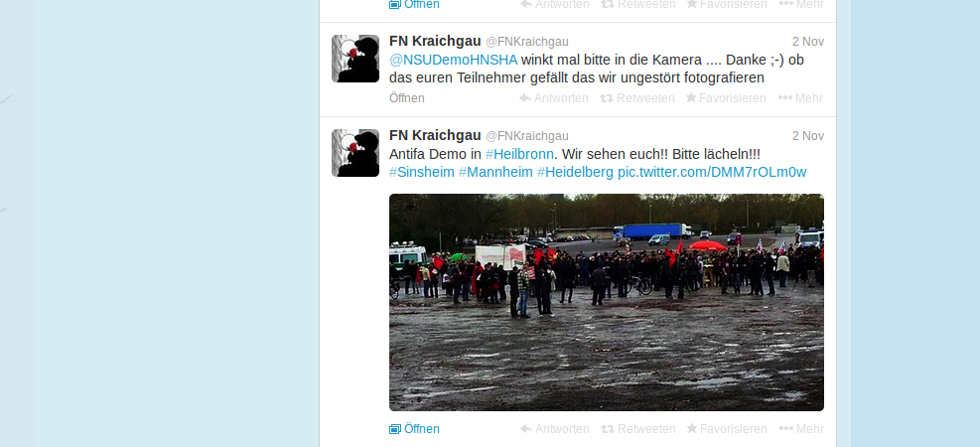
Task: Expand Mehr menu on @NSUDemoHNSHA tweet
Action: tap(800, 98)
